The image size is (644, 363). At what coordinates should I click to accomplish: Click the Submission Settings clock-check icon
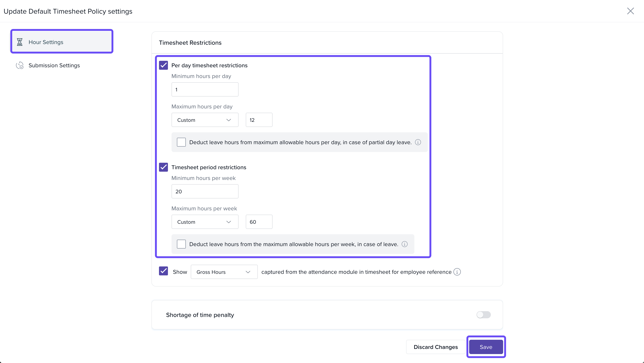(19, 65)
